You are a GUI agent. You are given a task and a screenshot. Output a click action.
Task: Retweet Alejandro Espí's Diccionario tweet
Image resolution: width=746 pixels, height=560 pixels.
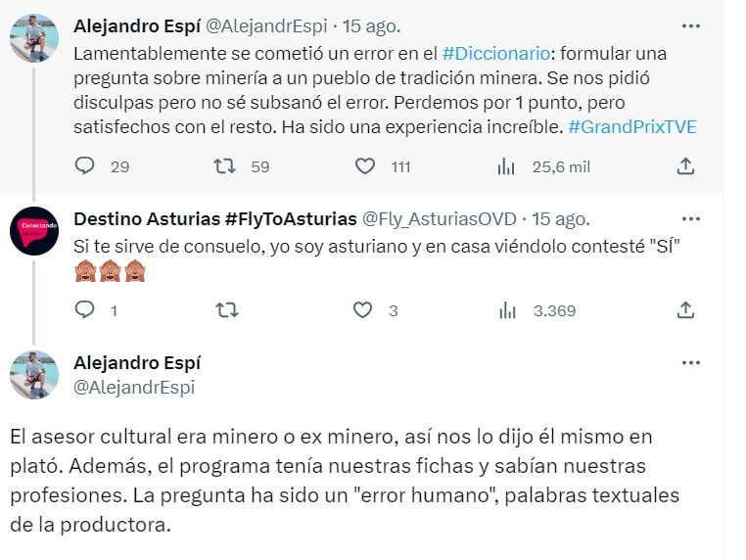coord(225,166)
